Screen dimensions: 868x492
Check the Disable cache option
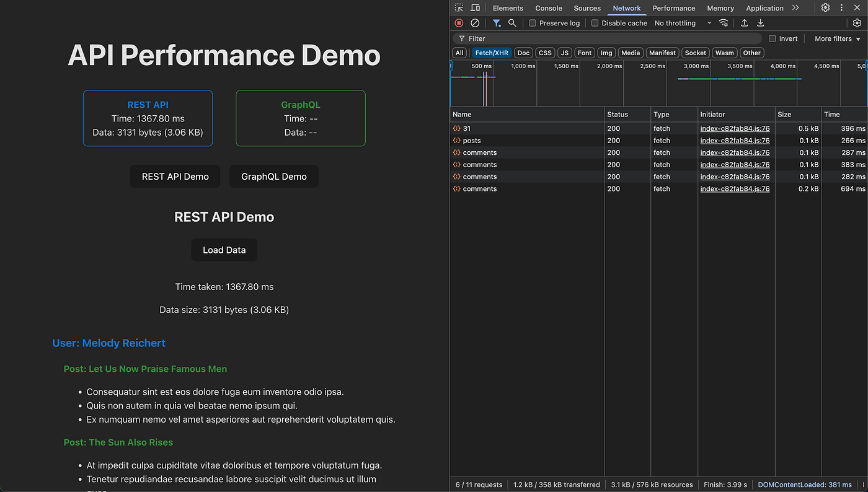(x=595, y=24)
